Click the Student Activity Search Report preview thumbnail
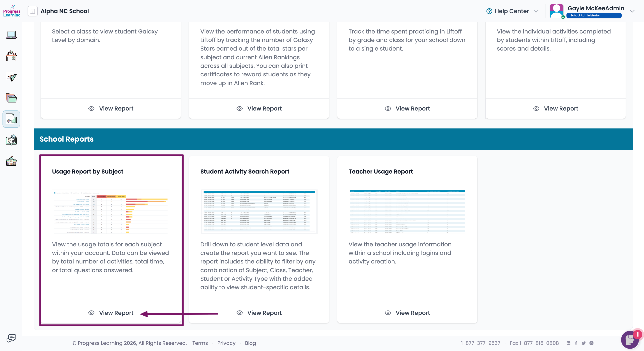 coord(259,212)
